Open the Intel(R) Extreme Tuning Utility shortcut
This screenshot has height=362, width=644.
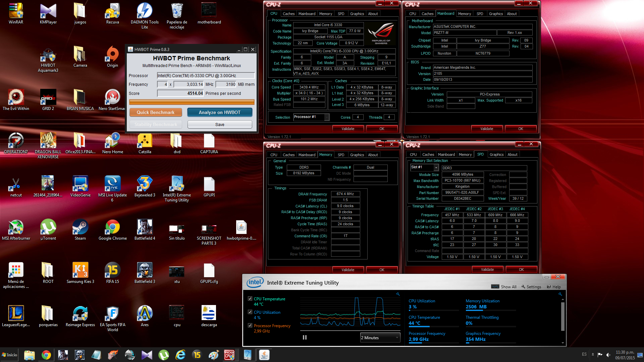pyautogui.click(x=177, y=189)
